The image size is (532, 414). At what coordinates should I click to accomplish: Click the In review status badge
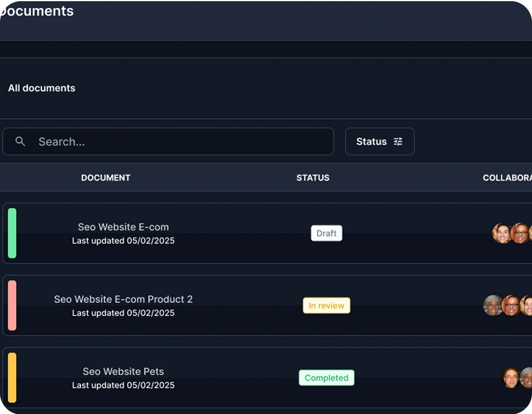[x=326, y=305]
